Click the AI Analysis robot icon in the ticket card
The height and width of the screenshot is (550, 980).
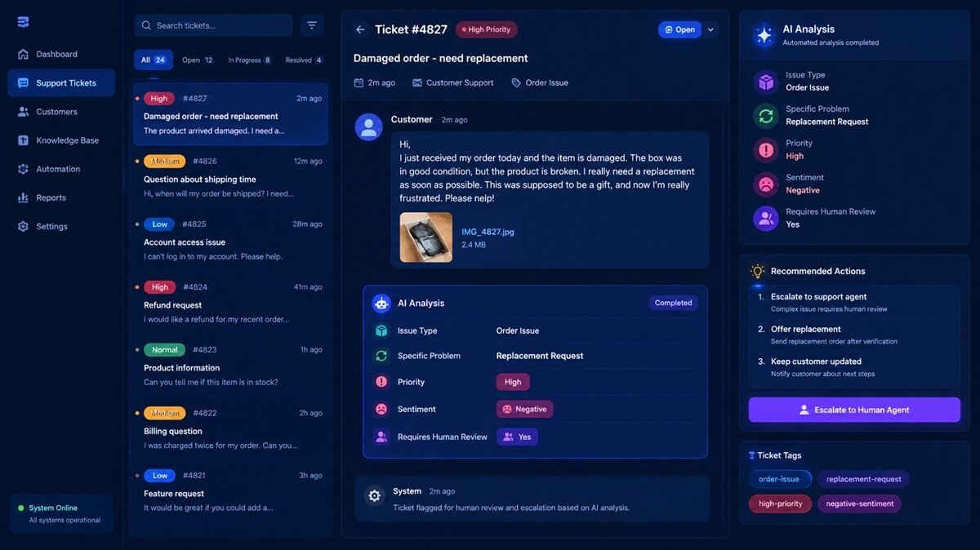[381, 304]
